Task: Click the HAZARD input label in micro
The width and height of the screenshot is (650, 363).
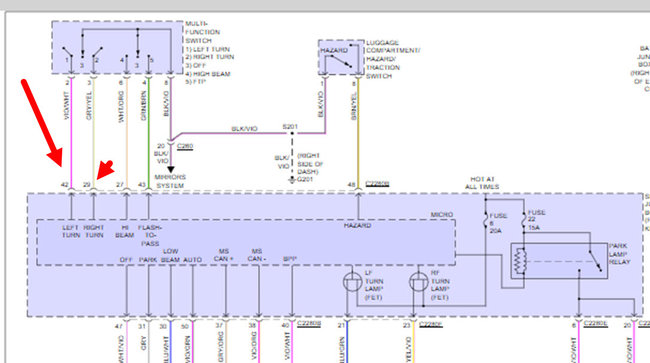Action: [x=357, y=225]
